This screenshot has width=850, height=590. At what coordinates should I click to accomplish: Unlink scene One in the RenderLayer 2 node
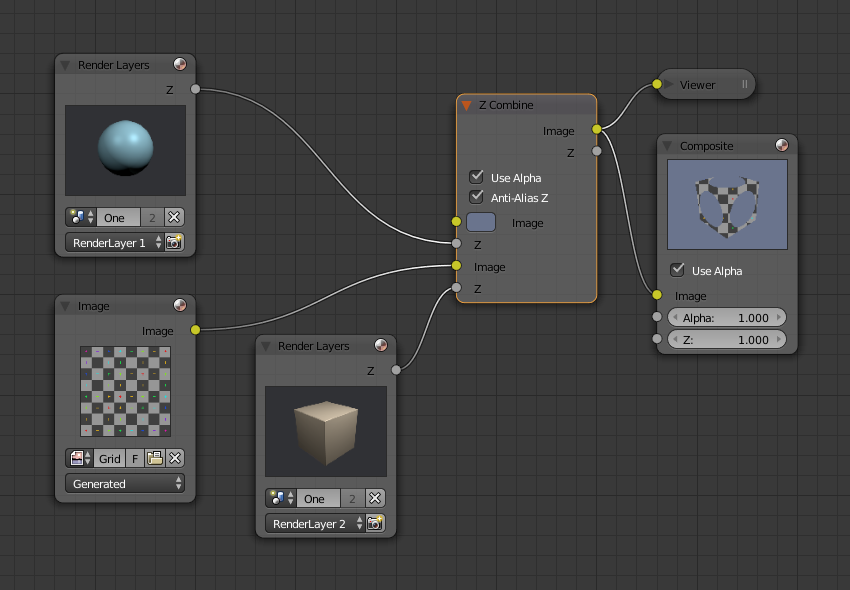[x=375, y=498]
